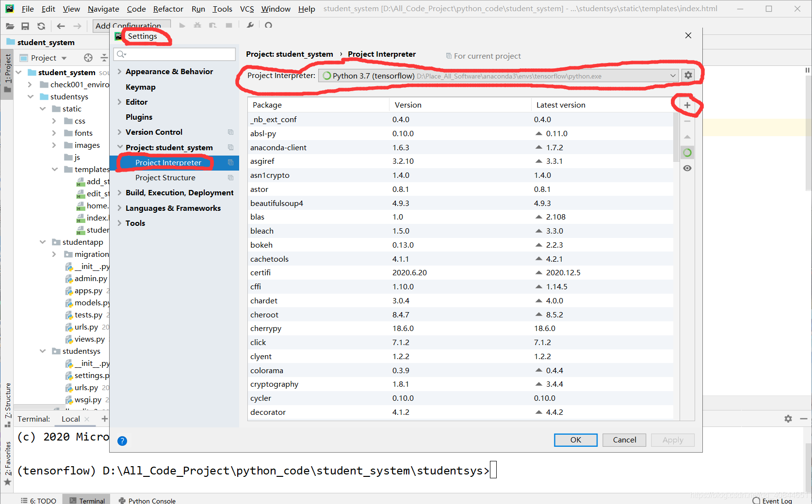This screenshot has width=812, height=504.
Task: Open the Refactor menu
Action: click(168, 9)
